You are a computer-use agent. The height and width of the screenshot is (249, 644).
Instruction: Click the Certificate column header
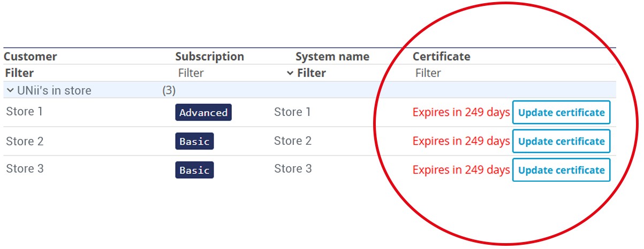tap(441, 57)
